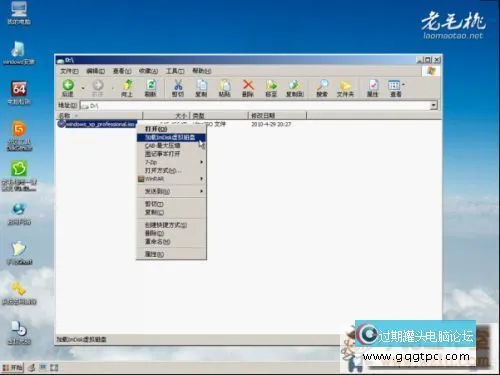The image size is (500, 375).
Task: Open the My Computer desktop icon
Action: 19,9
